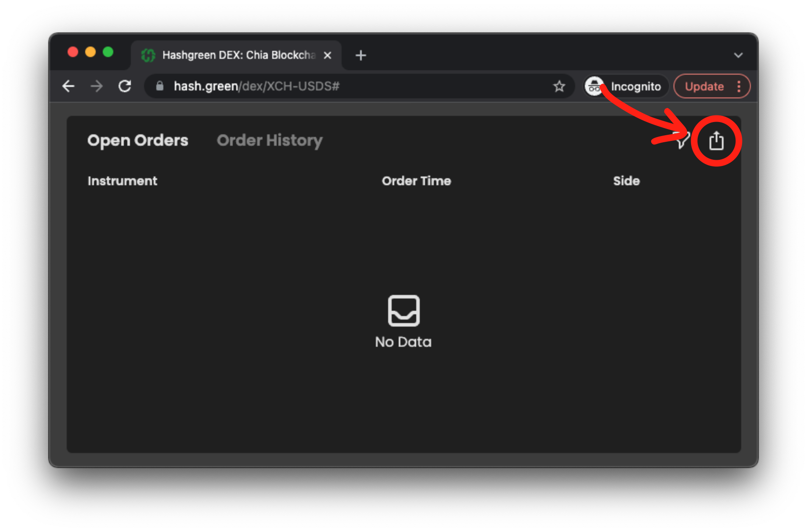Click the Side column header

[626, 181]
